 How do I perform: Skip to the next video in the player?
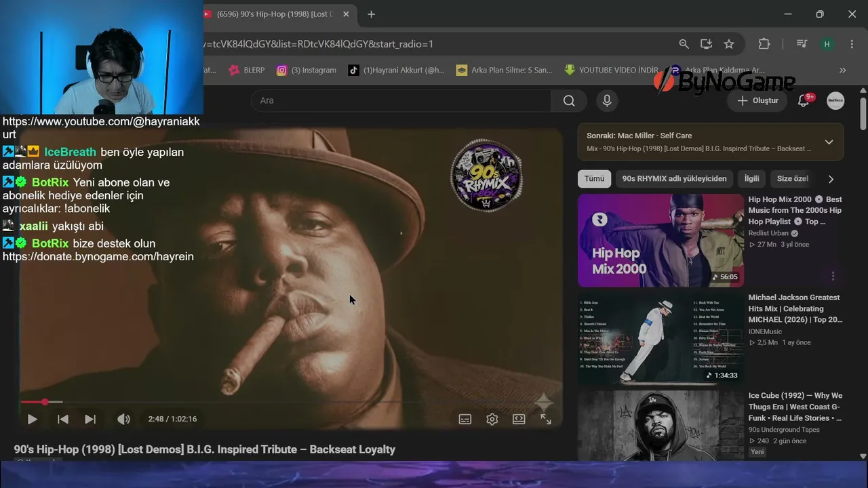(x=90, y=420)
